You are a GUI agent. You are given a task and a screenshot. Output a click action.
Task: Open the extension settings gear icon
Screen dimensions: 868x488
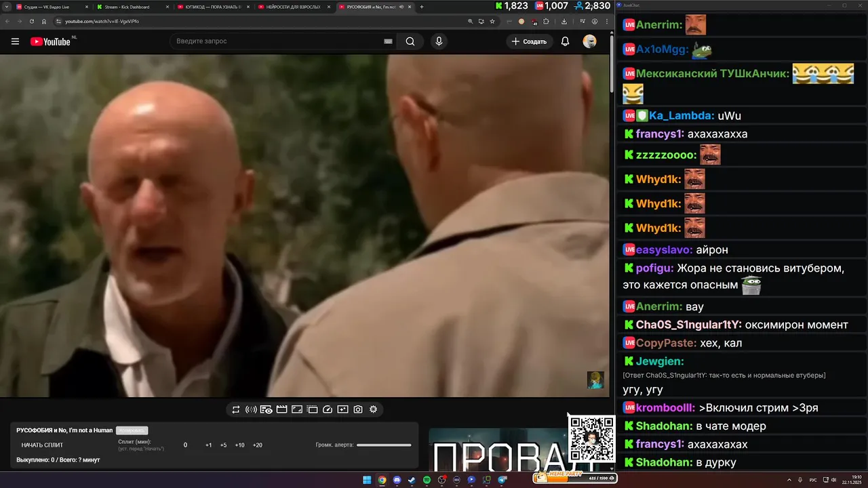[x=373, y=409]
